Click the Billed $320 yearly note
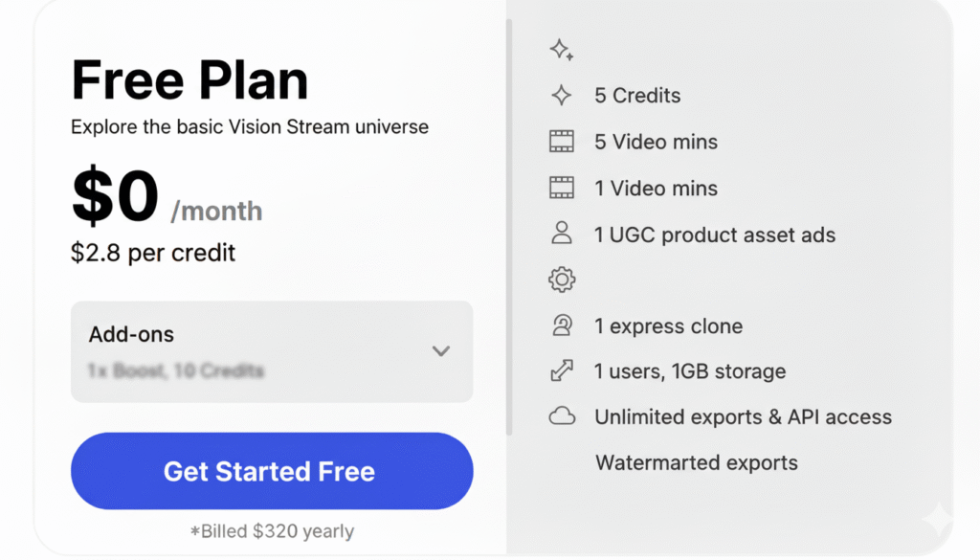The height and width of the screenshot is (560, 980). click(x=272, y=531)
